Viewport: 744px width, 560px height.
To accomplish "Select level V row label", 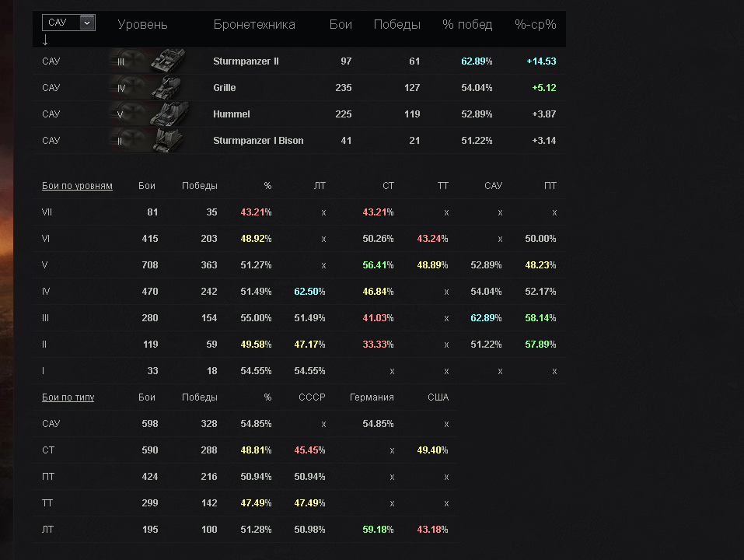I will 44,265.
